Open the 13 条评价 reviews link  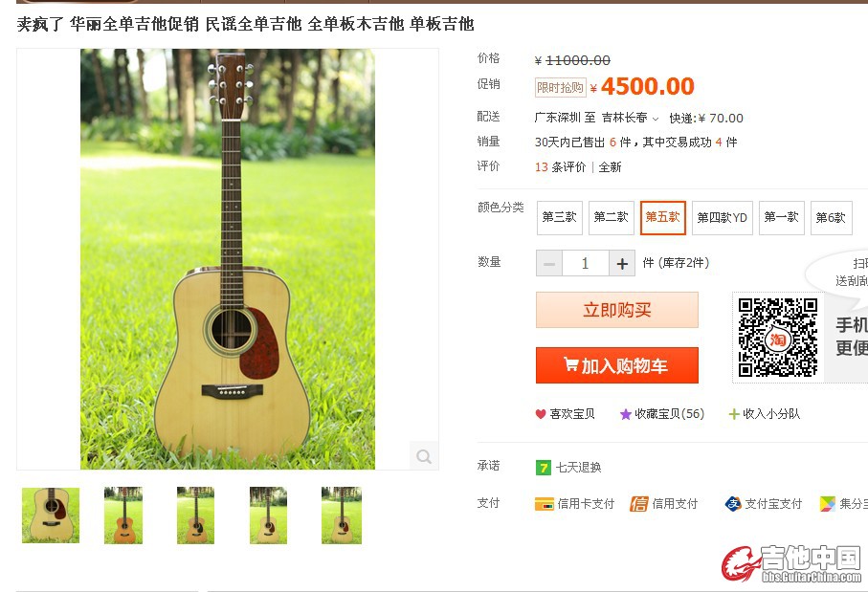(x=560, y=167)
